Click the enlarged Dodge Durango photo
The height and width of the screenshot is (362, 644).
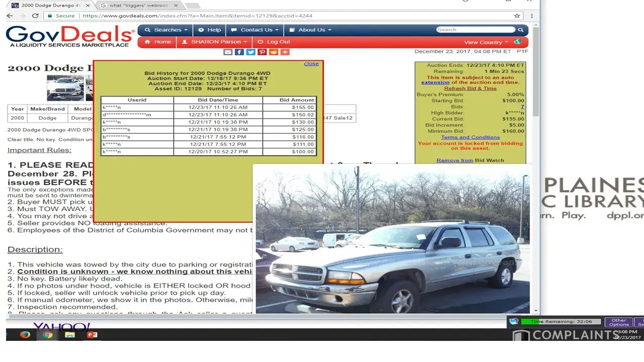click(392, 240)
